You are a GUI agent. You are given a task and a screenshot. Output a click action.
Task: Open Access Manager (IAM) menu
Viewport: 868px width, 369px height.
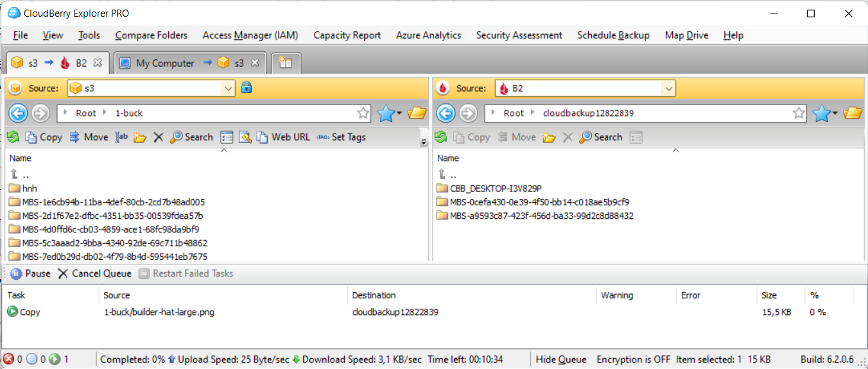250,35
